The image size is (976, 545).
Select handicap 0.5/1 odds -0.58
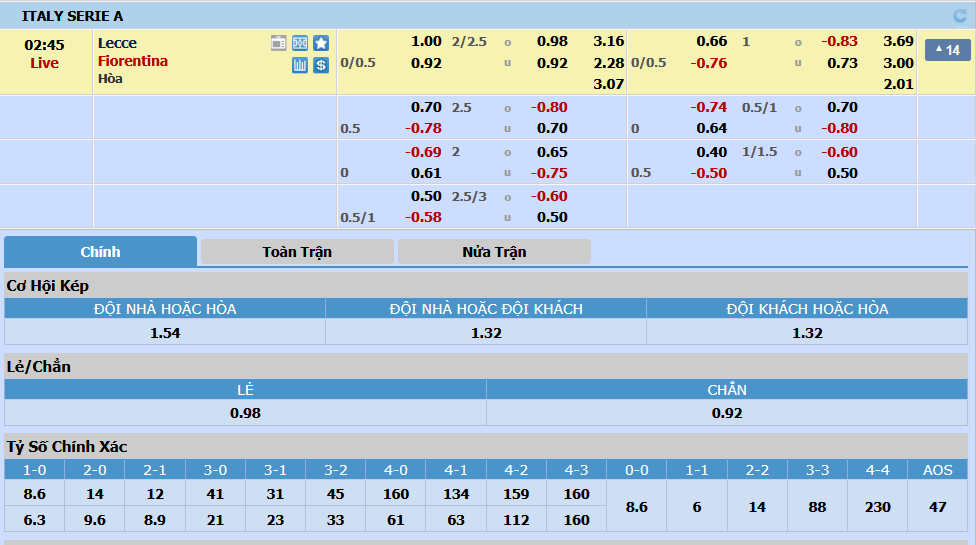point(423,217)
